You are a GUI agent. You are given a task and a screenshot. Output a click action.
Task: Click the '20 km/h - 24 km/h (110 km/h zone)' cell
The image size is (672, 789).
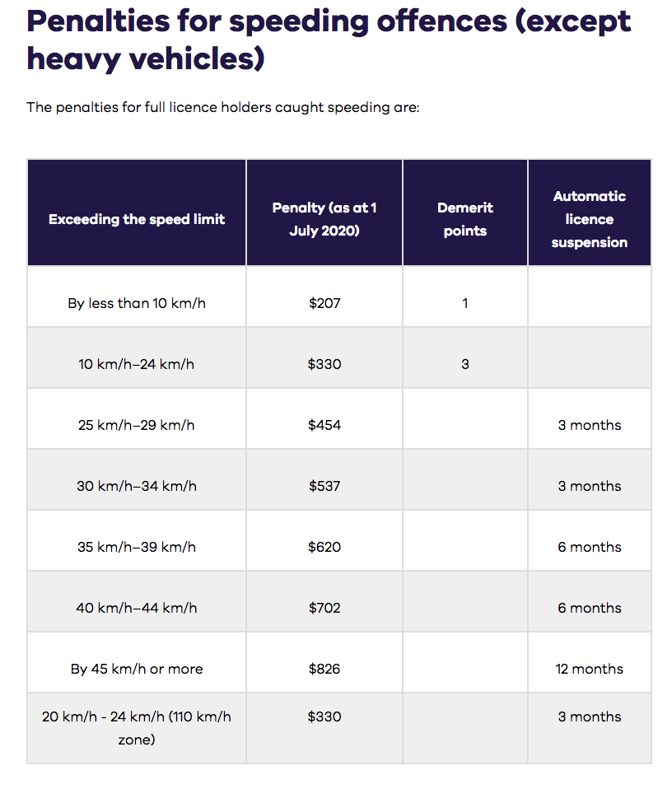point(137,728)
